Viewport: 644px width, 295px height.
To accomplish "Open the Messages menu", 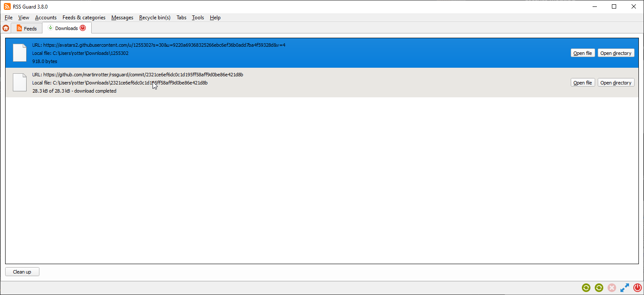I will coord(122,18).
